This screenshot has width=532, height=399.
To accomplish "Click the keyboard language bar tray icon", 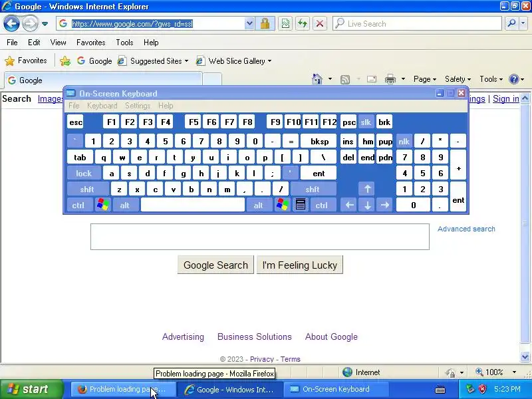I will click(440, 389).
